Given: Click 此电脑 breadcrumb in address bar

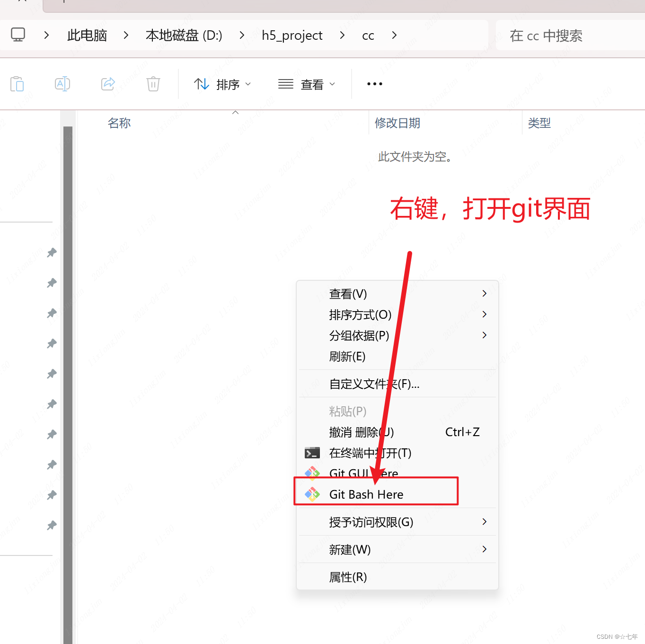Looking at the screenshot, I should coord(87,35).
